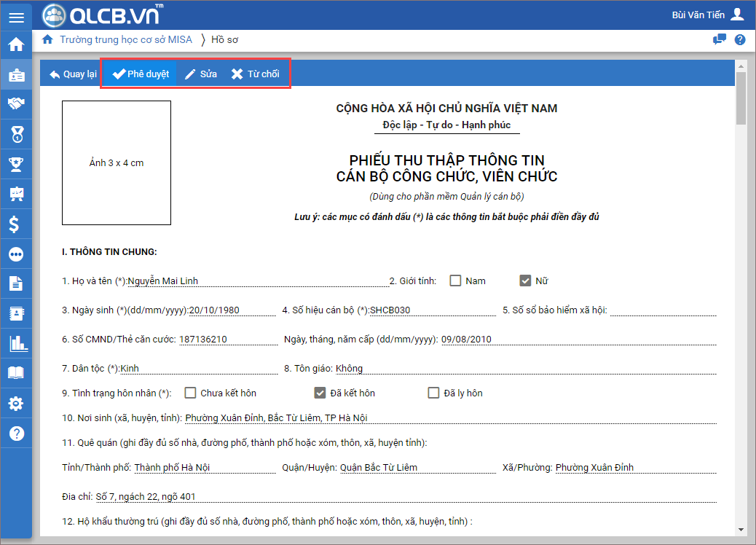Check the Nam gender checkbox

point(456,281)
